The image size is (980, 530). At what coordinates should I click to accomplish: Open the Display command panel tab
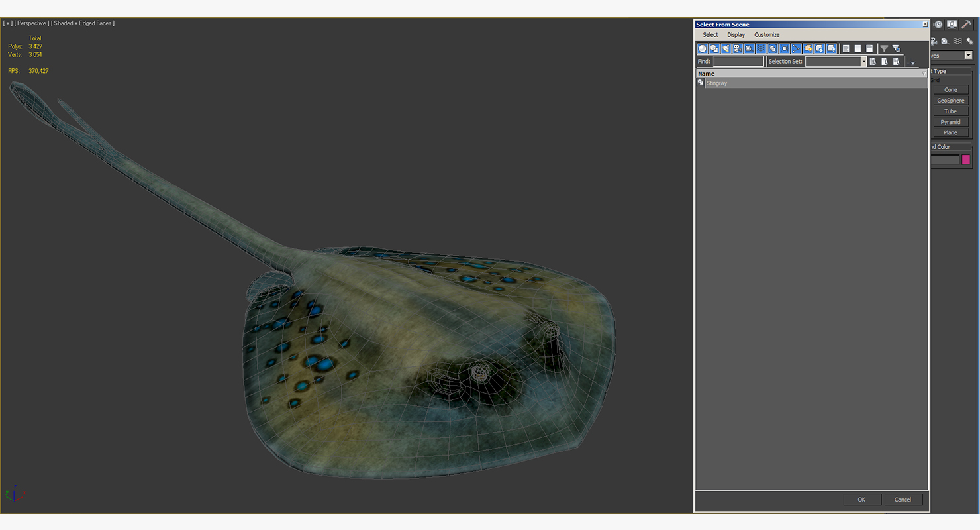tap(952, 25)
